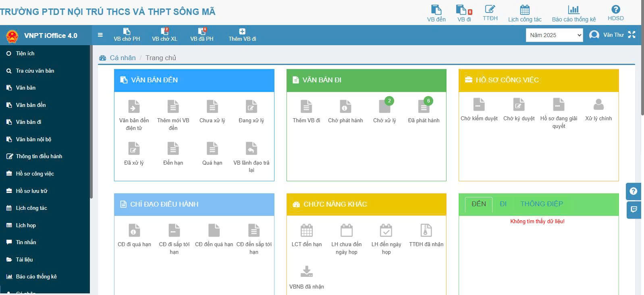Switch to the ĐI tab
Screen dimensions: 644x295
click(x=503, y=204)
